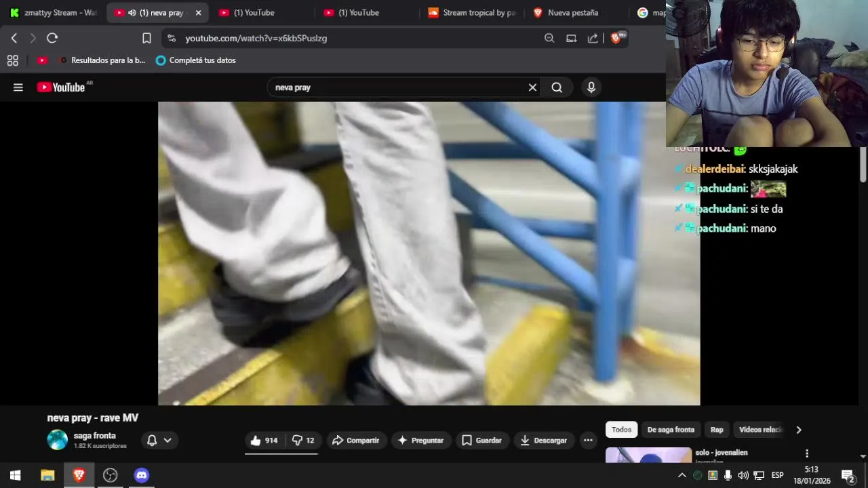Switch to zmattyy Stream tab
Viewport: 868px width, 488px height.
click(x=54, y=12)
